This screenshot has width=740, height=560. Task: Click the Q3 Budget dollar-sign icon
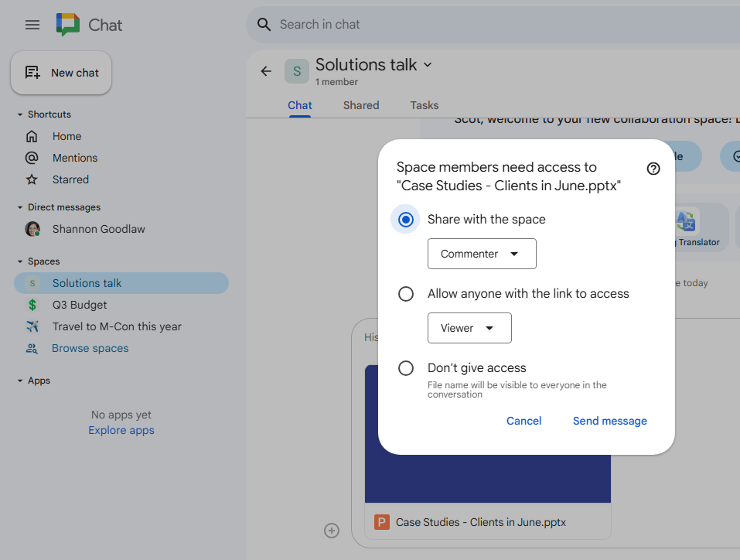pos(32,305)
